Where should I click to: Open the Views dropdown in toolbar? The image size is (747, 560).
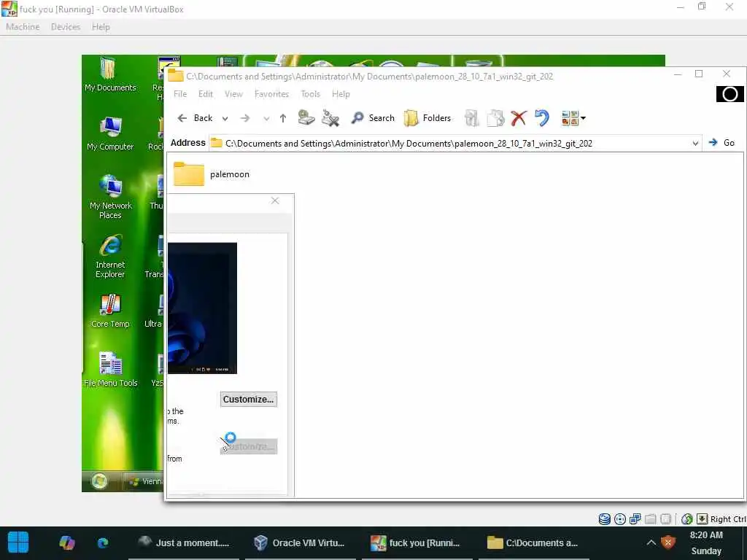click(573, 118)
